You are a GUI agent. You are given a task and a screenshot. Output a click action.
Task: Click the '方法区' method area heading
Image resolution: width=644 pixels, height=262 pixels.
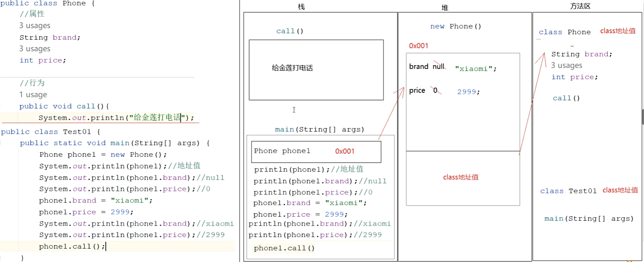(x=580, y=6)
